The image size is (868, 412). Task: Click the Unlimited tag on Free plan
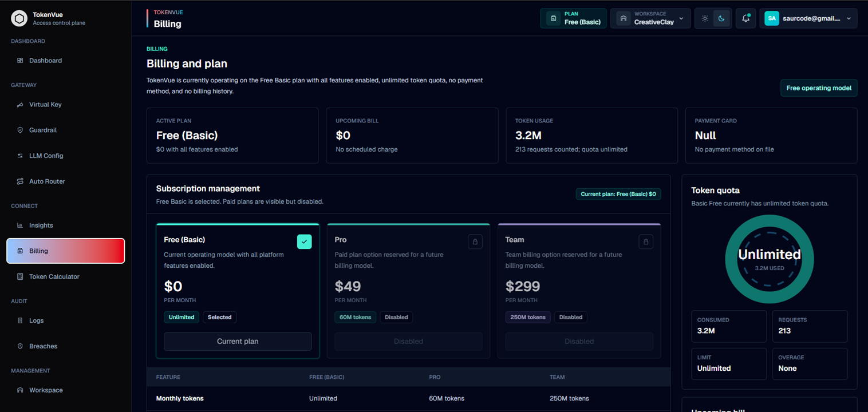pyautogui.click(x=182, y=317)
